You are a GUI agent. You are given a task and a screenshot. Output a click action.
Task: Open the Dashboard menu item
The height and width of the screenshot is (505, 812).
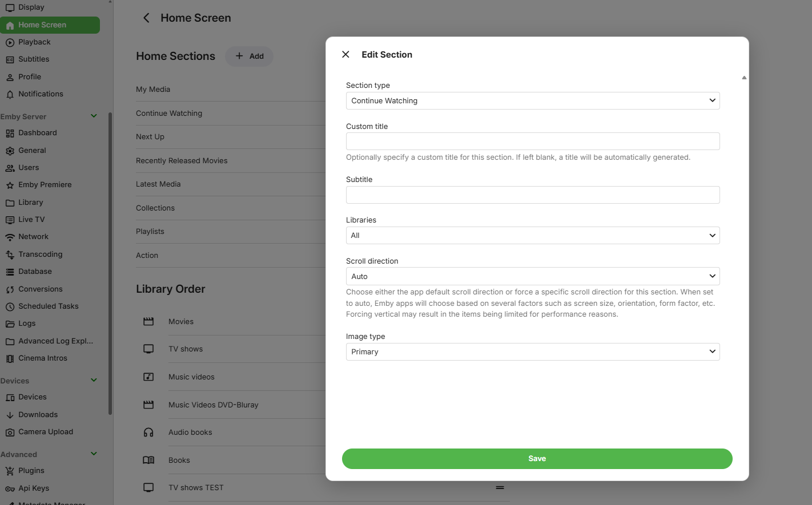pyautogui.click(x=38, y=133)
